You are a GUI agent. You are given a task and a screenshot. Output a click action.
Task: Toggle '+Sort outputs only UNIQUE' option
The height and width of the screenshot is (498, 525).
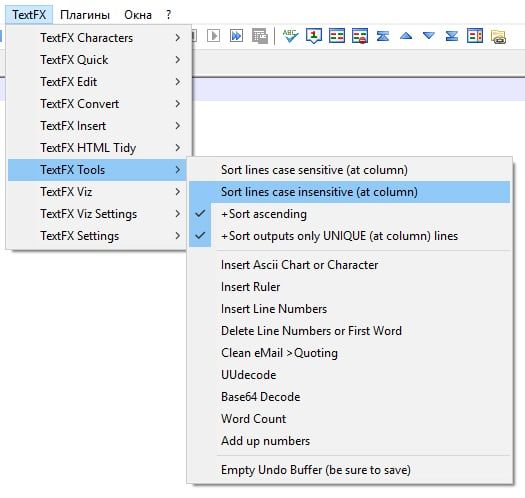[x=350, y=236]
